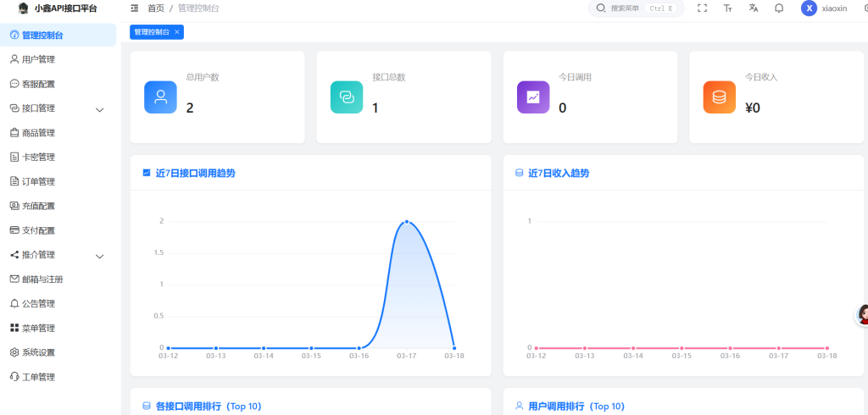Click the orange today's income coins icon

tap(719, 97)
